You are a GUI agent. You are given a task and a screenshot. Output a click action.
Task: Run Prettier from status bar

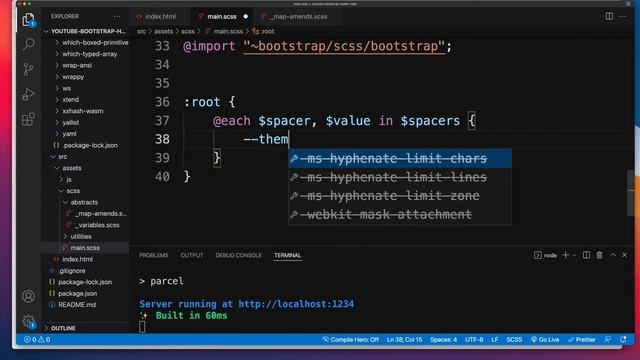coord(582,339)
